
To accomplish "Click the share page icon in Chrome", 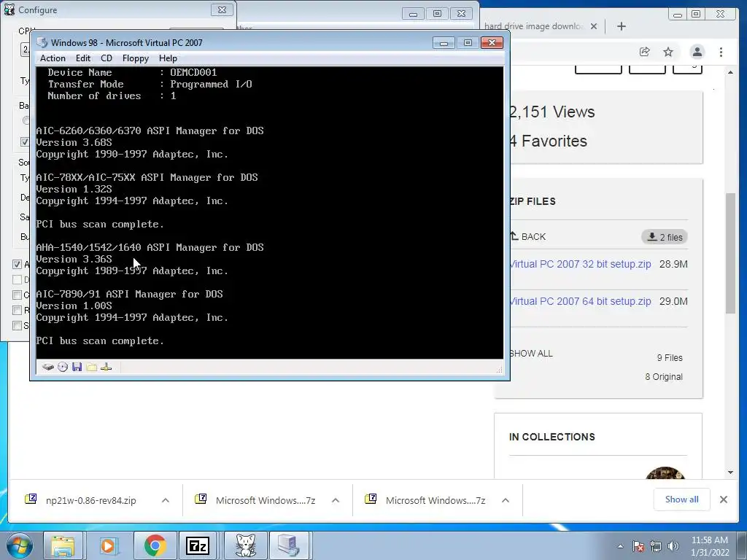I will tap(645, 52).
